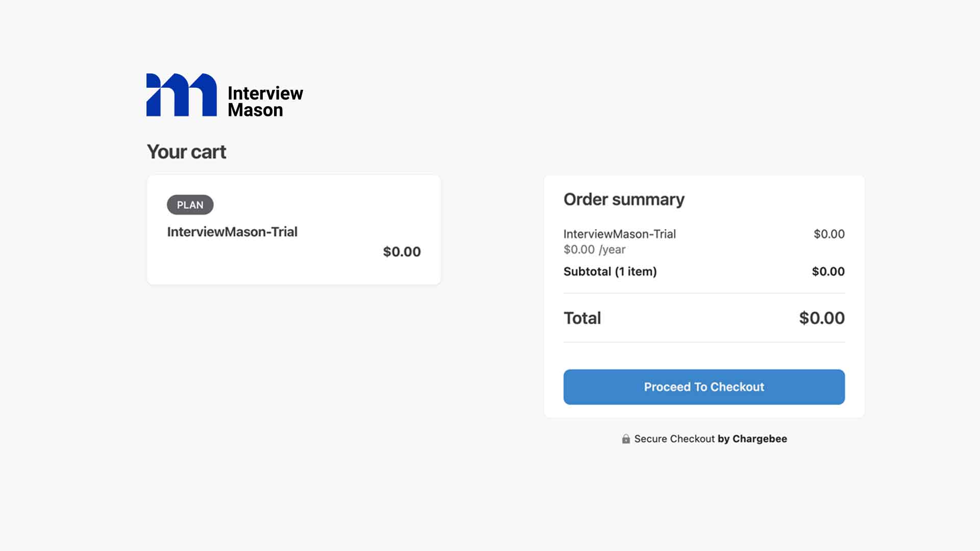The height and width of the screenshot is (551, 980).
Task: Click the divider line below the Total row
Action: point(704,342)
